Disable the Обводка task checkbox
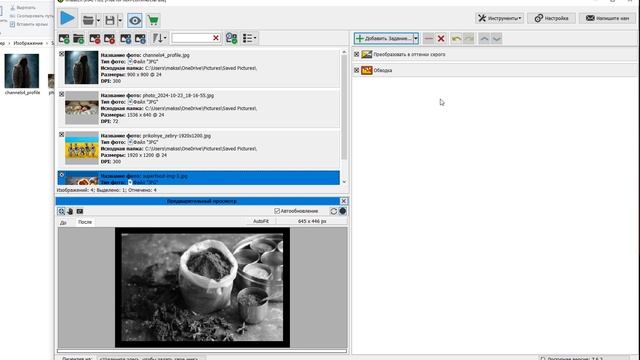 pyautogui.click(x=356, y=70)
